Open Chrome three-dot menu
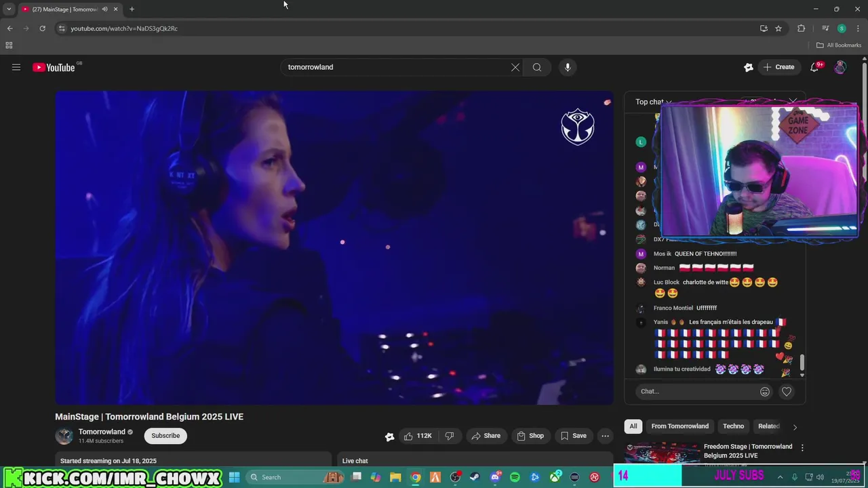The height and width of the screenshot is (488, 868). 858,28
